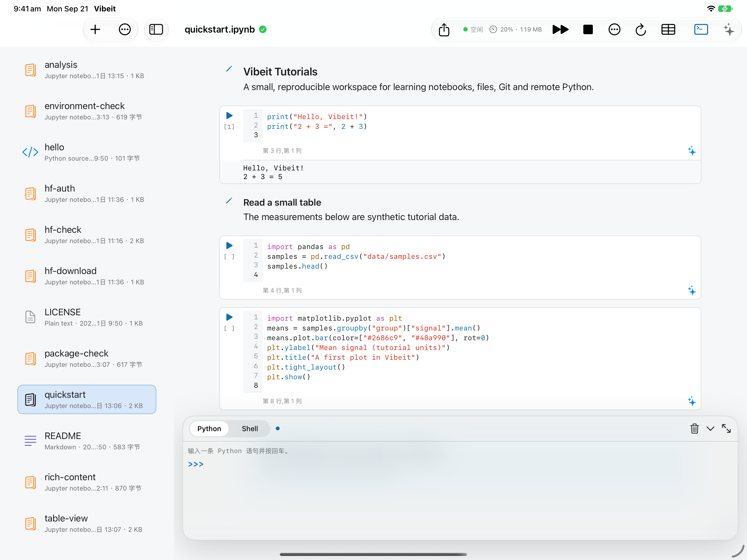Open the environment-check notebook
Screen dimensions: 747x560
[x=87, y=111]
